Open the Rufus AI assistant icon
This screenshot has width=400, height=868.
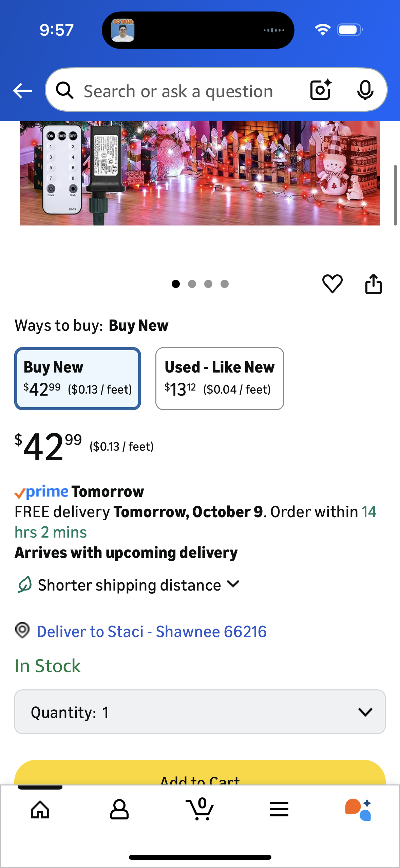click(358, 809)
